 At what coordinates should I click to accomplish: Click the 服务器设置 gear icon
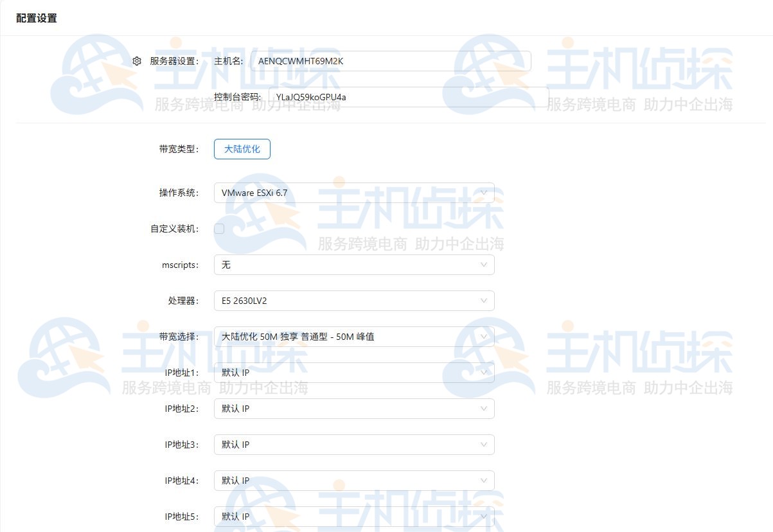click(137, 60)
